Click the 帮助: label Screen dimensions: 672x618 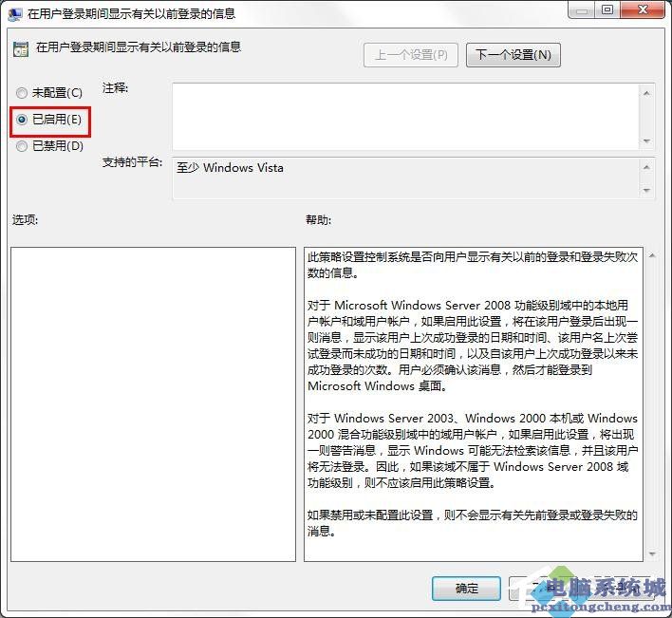coord(318,220)
